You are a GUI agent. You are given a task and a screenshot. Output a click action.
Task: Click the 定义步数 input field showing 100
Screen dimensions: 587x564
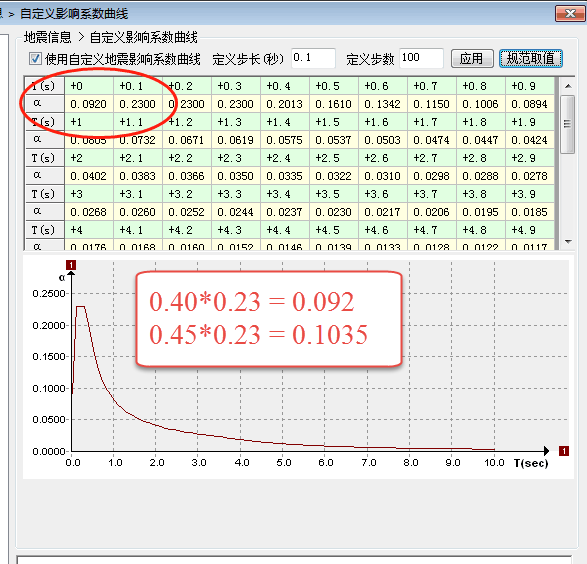coord(421,58)
